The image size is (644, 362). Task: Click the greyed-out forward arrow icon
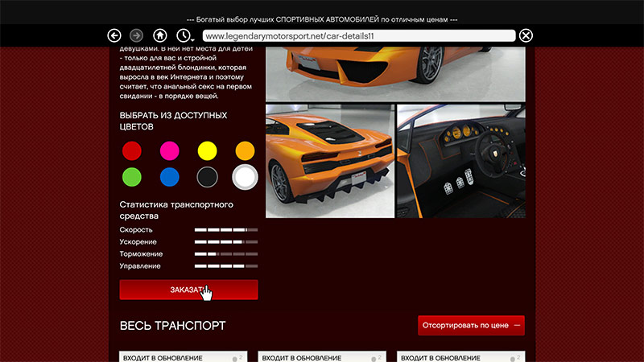[136, 35]
